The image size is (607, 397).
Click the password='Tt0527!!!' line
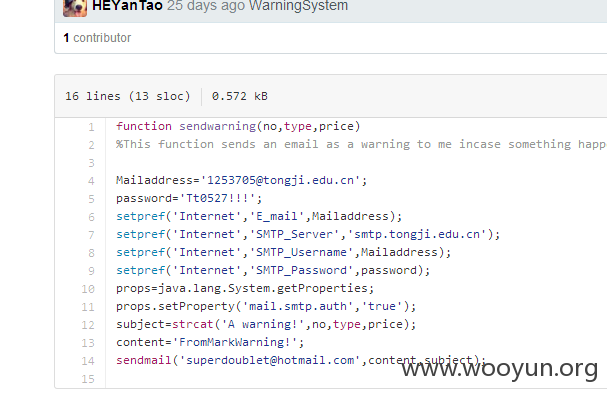pyautogui.click(x=189, y=198)
